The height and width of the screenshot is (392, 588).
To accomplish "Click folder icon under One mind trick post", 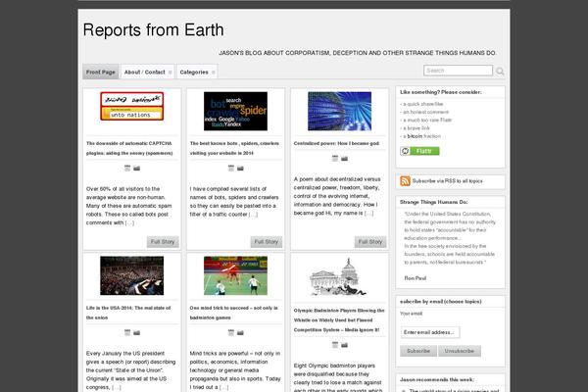I will (240, 332).
